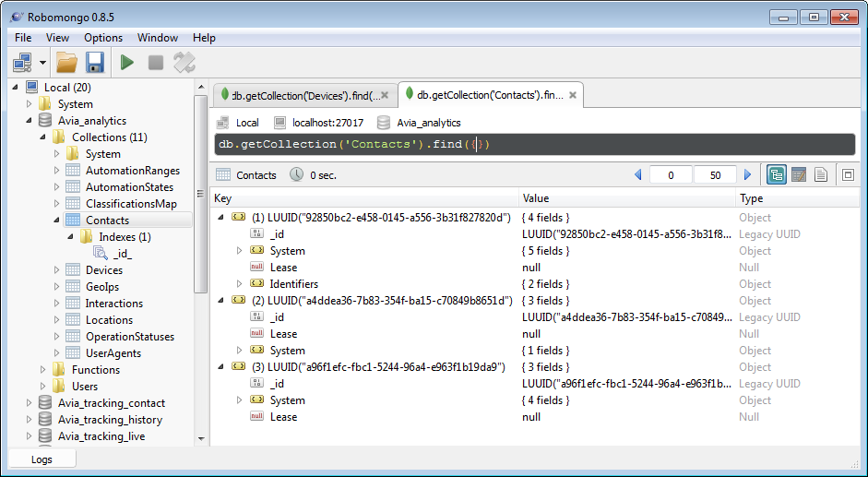This screenshot has width=868, height=477.
Task: Switch results to tree view mode
Action: (x=777, y=174)
